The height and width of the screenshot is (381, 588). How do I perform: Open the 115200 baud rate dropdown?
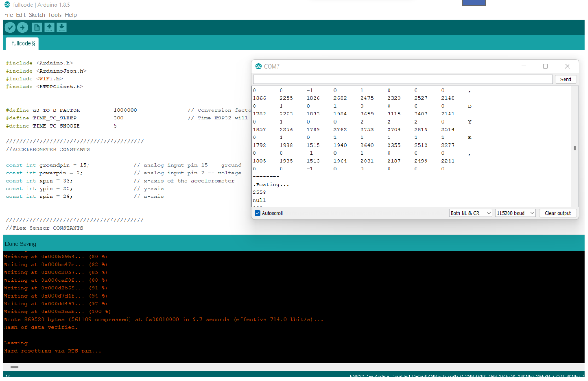515,213
